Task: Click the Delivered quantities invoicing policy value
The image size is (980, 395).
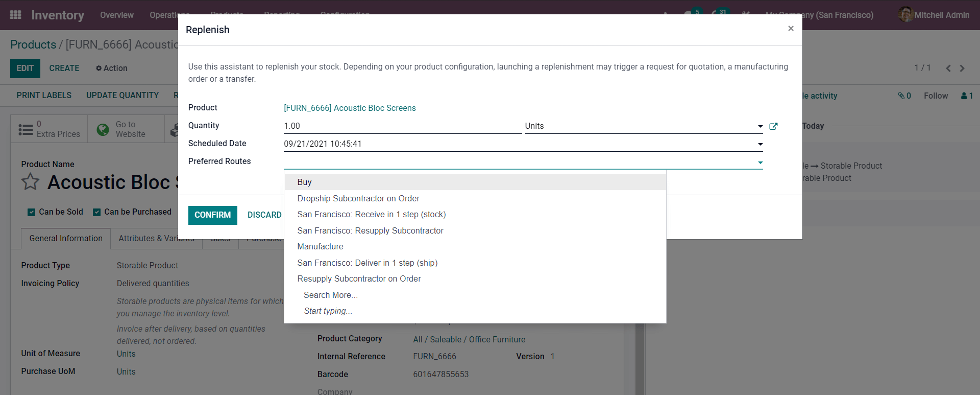Action: pos(153,283)
